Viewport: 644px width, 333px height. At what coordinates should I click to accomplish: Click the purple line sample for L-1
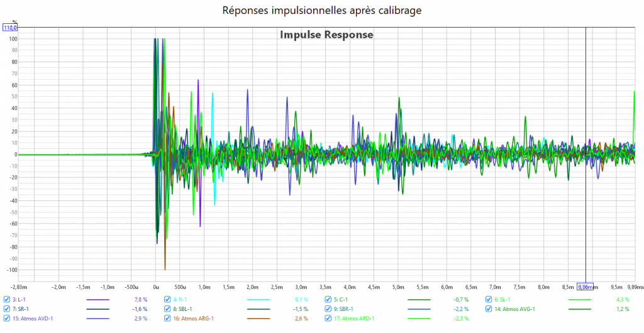pos(97,300)
